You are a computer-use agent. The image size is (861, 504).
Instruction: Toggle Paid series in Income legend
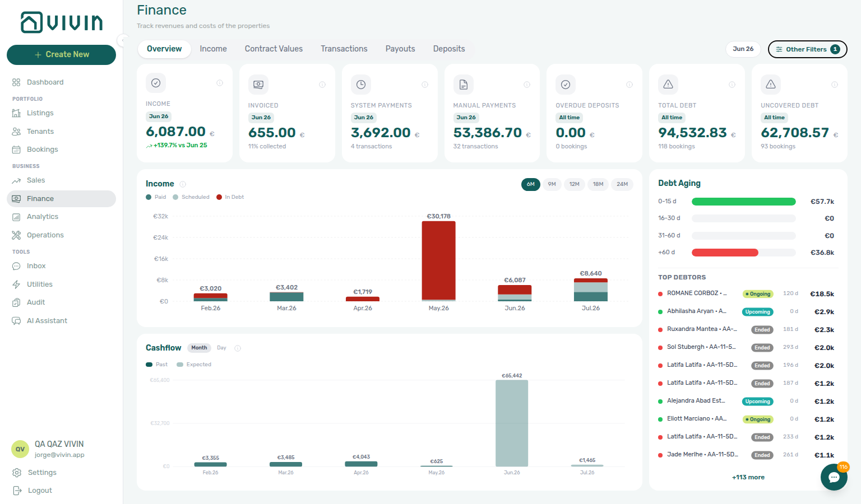[x=156, y=197]
